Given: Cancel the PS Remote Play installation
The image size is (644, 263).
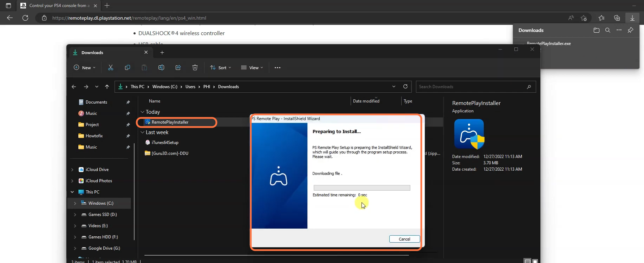Looking at the screenshot, I should click(404, 239).
